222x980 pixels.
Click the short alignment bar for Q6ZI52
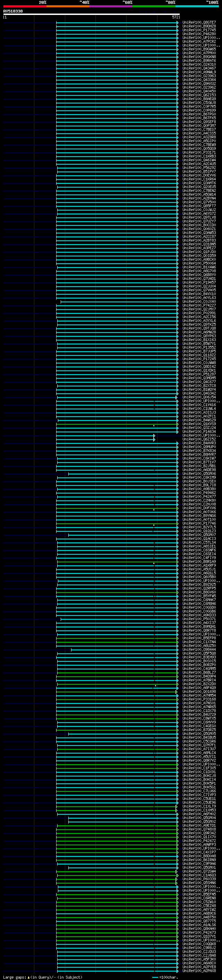click(x=106, y=439)
